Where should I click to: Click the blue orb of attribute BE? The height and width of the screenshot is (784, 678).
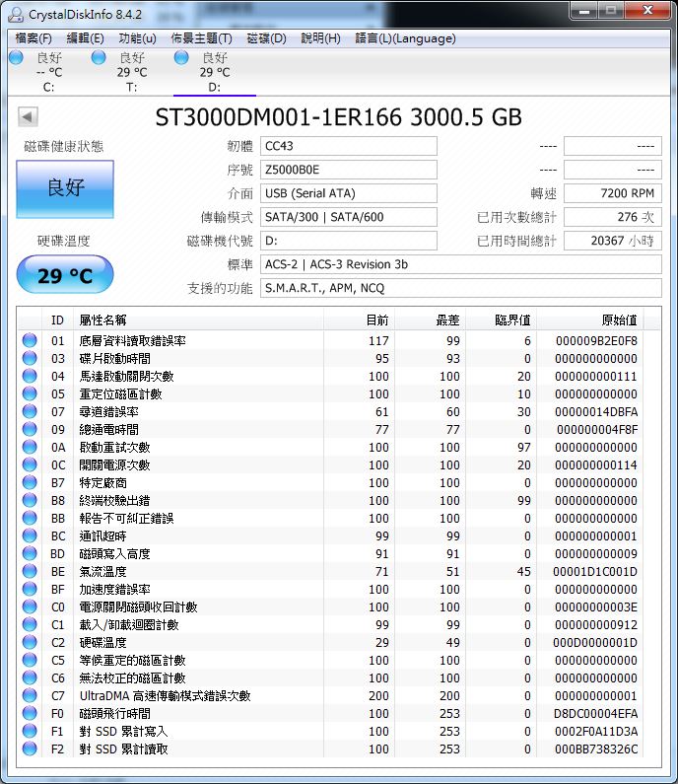tap(30, 572)
